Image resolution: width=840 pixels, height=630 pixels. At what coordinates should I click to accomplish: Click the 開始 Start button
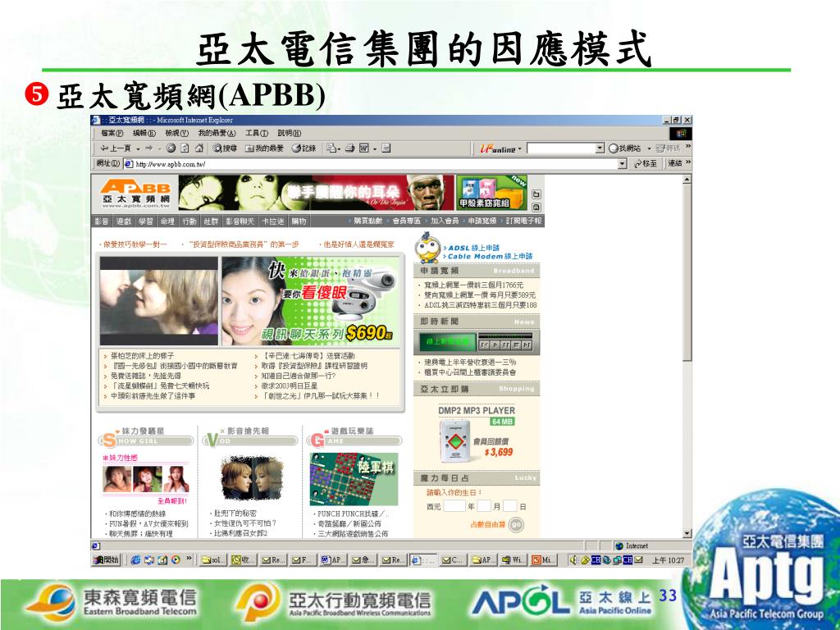pyautogui.click(x=106, y=560)
